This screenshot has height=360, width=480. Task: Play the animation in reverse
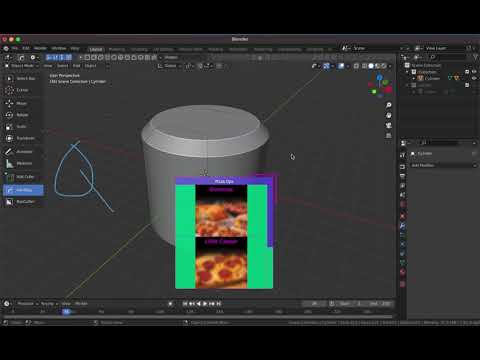[199, 304]
